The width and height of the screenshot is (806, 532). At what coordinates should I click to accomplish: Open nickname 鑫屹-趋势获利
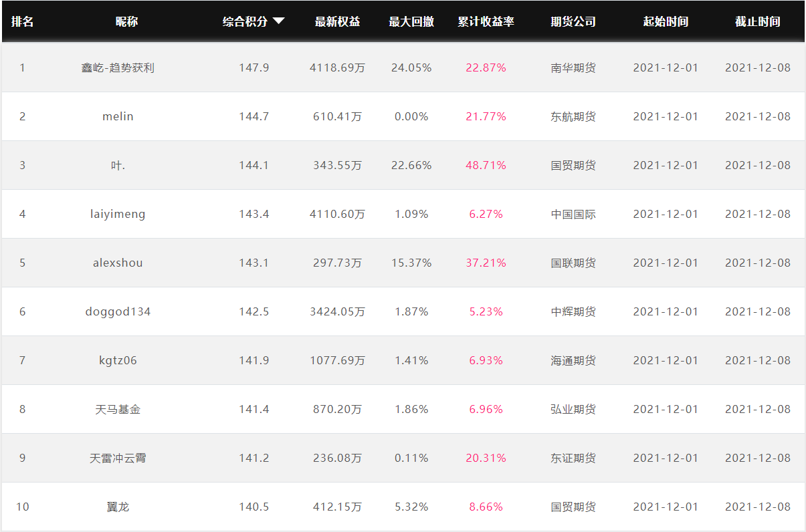[x=118, y=68]
